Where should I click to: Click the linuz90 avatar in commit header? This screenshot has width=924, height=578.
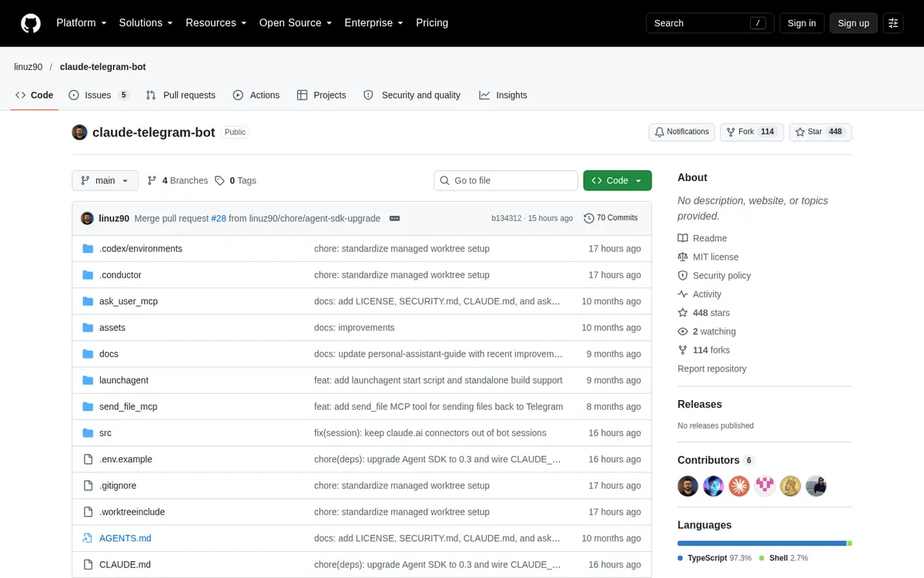[87, 218]
